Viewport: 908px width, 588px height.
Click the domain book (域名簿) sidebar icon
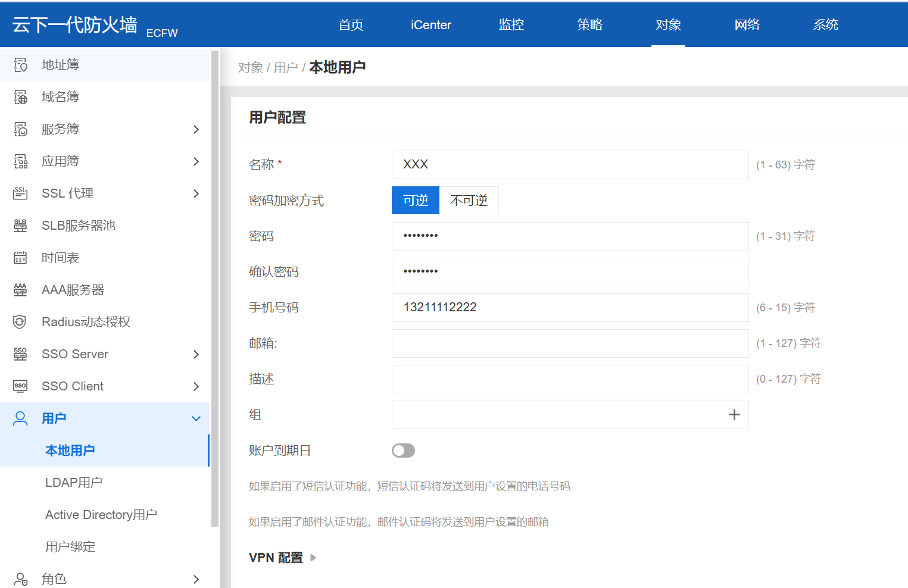click(x=21, y=97)
